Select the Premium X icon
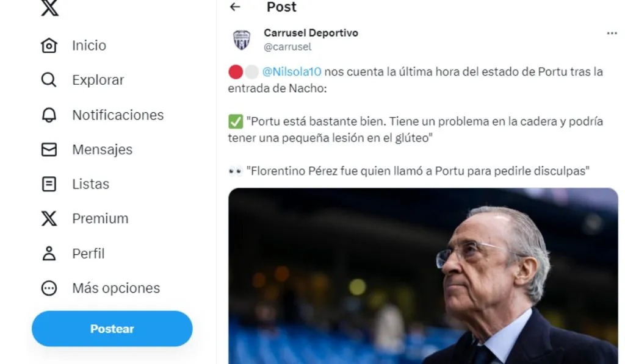 pos(49,219)
